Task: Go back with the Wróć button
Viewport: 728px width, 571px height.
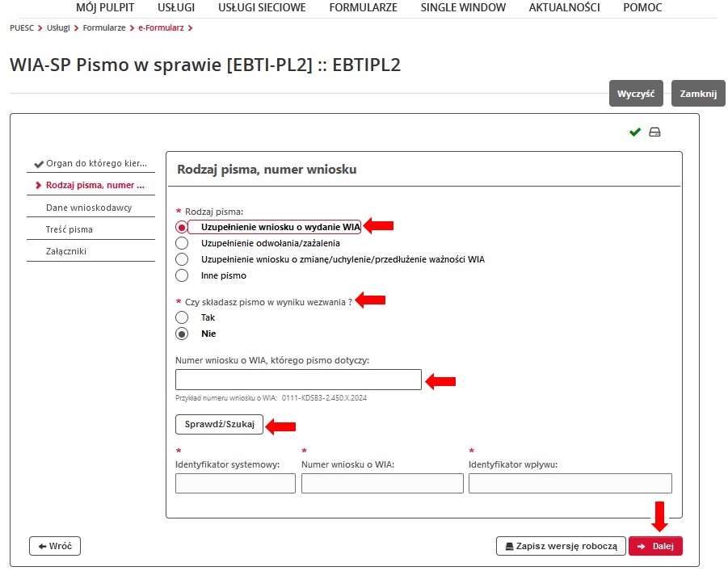Action: pyautogui.click(x=55, y=546)
